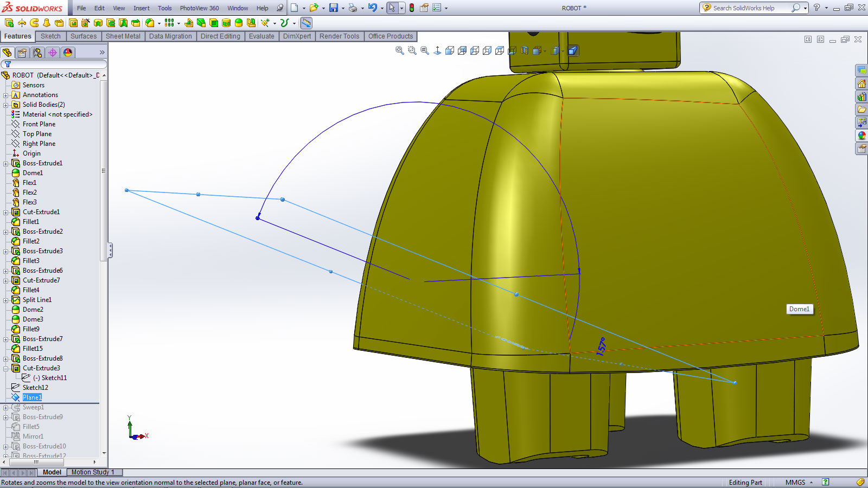Expand the Split Line1 feature

pos(6,300)
